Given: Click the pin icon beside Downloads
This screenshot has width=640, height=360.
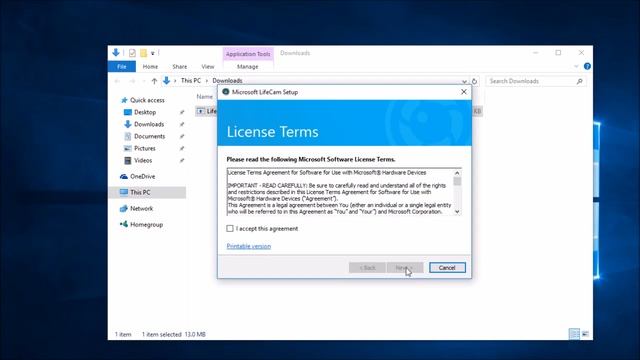Looking at the screenshot, I should coord(182,124).
